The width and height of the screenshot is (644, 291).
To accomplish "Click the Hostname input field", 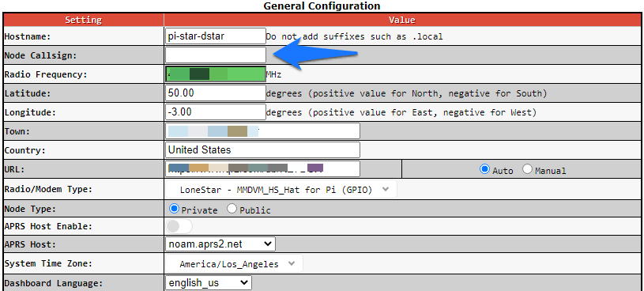I will point(215,36).
